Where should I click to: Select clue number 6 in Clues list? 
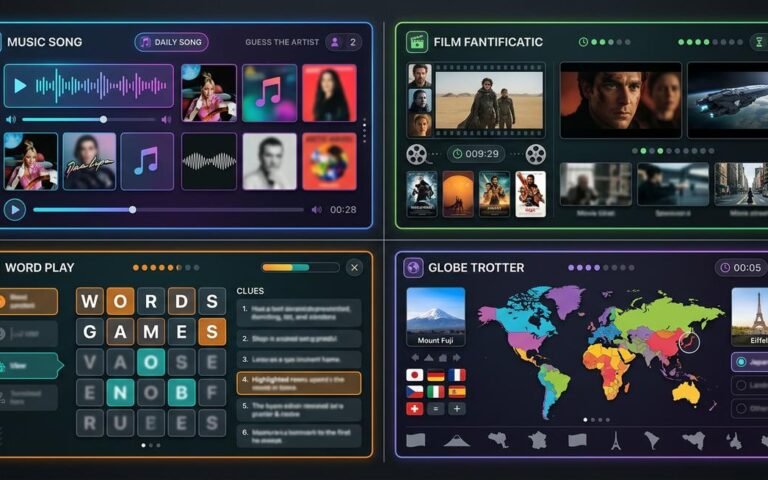click(x=299, y=436)
